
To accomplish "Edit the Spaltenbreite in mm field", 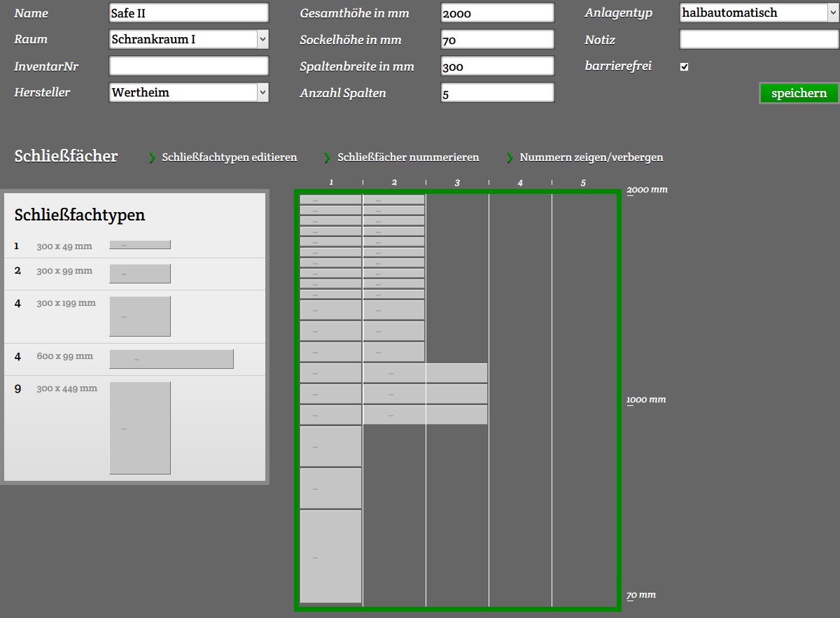I will point(498,66).
